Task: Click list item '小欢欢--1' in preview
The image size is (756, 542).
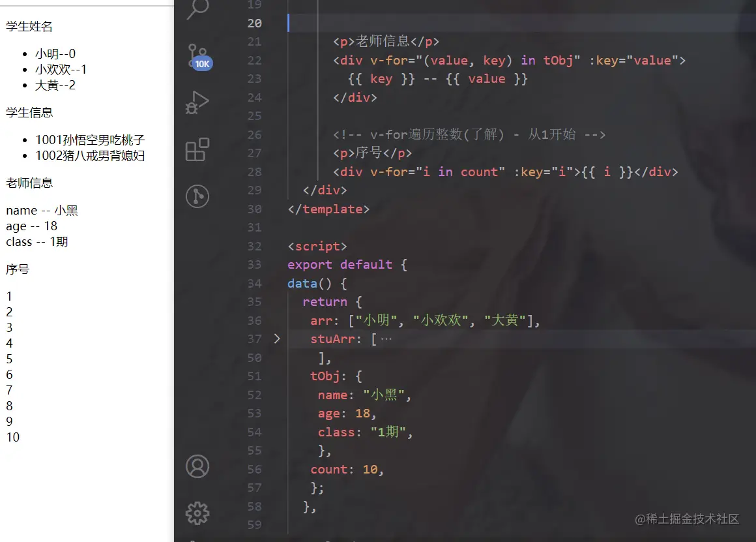Action: (61, 70)
